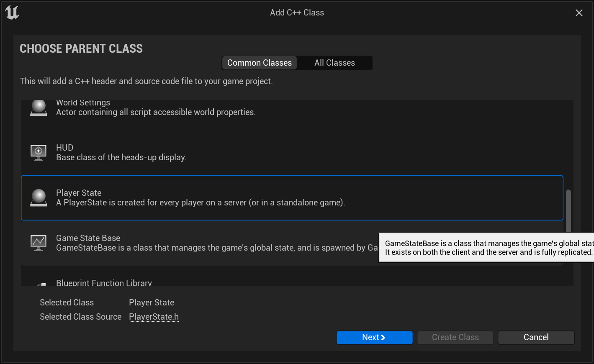The image size is (594, 364).
Task: Click the 'Selected Class' label
Action: click(67, 302)
